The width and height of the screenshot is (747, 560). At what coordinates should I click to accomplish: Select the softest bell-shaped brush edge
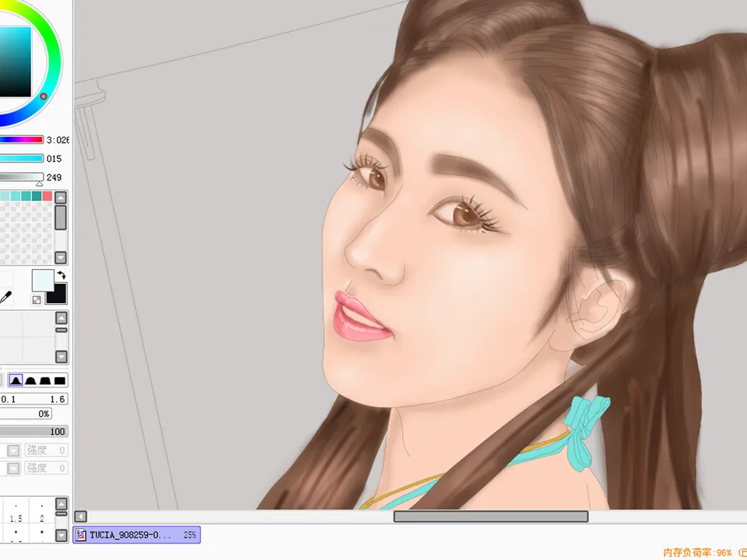point(16,380)
